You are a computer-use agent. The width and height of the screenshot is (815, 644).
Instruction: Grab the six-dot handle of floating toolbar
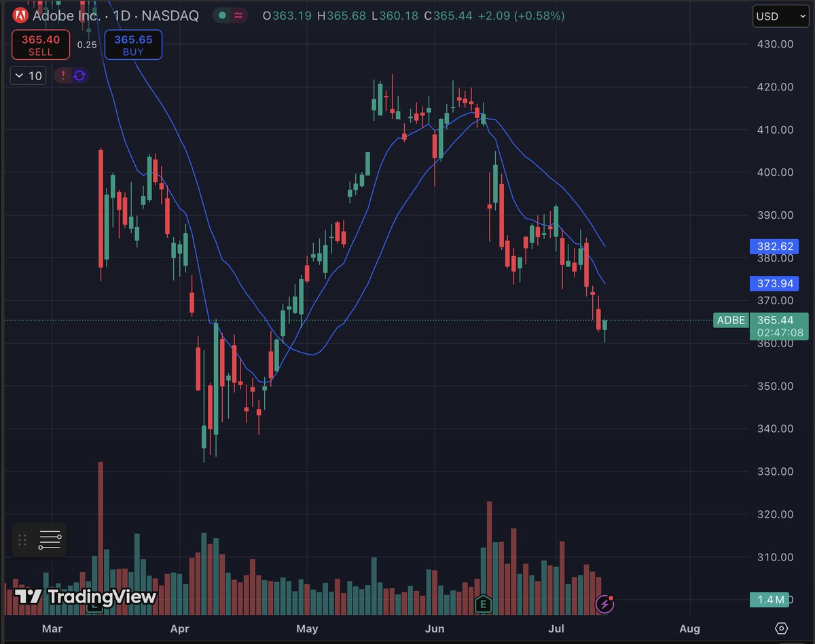(22, 540)
